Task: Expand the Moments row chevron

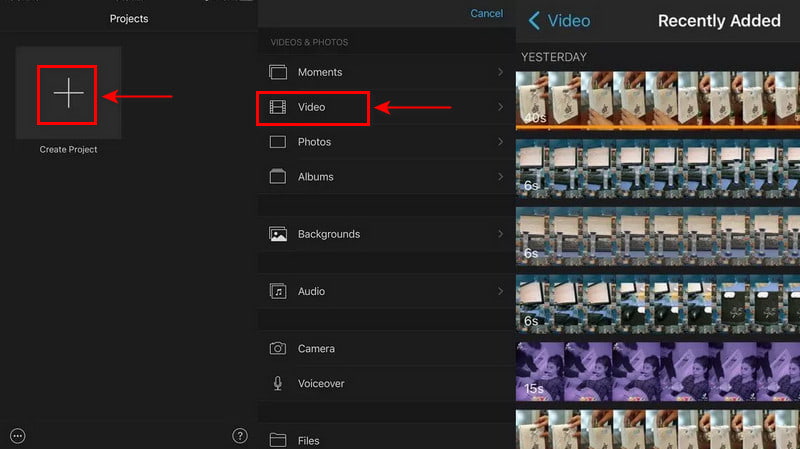Action: point(500,72)
